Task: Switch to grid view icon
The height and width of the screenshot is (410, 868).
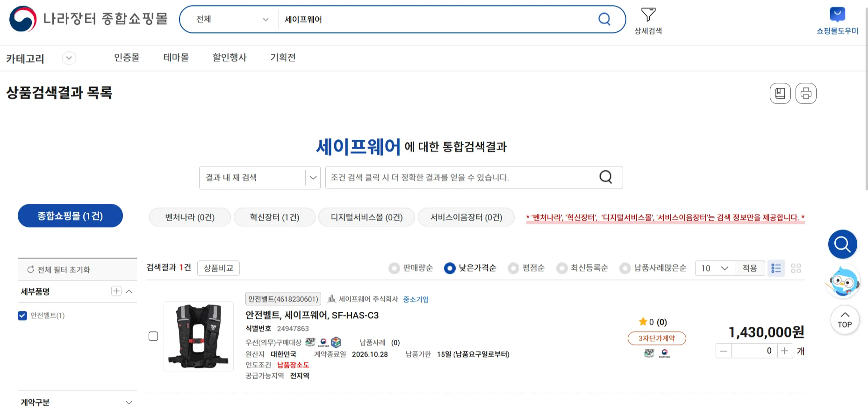Action: click(x=796, y=268)
